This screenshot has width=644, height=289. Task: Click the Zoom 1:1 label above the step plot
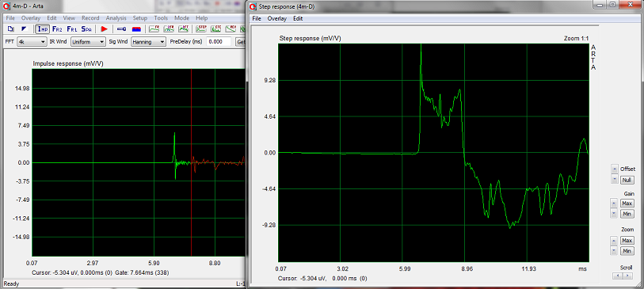click(x=576, y=38)
